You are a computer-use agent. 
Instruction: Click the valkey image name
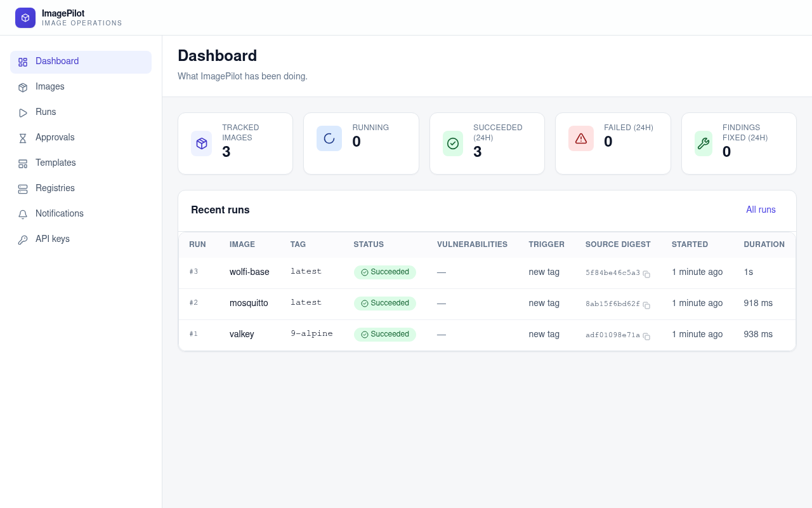(x=242, y=334)
